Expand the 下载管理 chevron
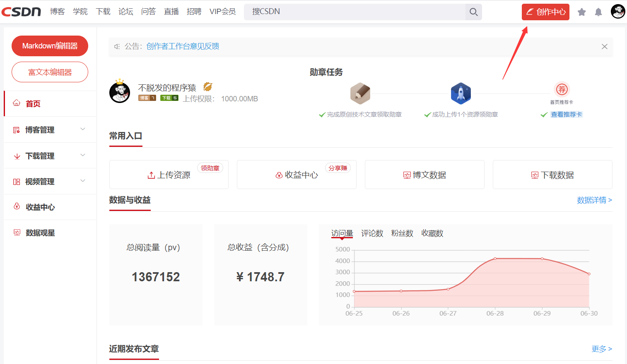The width and height of the screenshot is (627, 364). tap(83, 155)
